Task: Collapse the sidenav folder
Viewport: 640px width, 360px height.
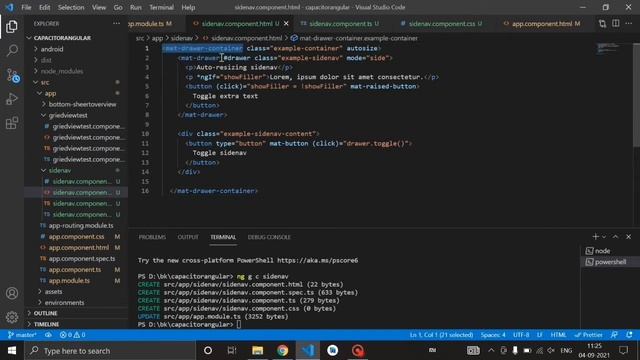Action: click(60, 170)
